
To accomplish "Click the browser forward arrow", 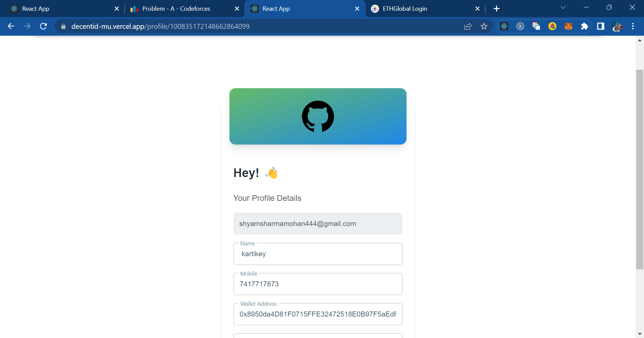I will (27, 26).
